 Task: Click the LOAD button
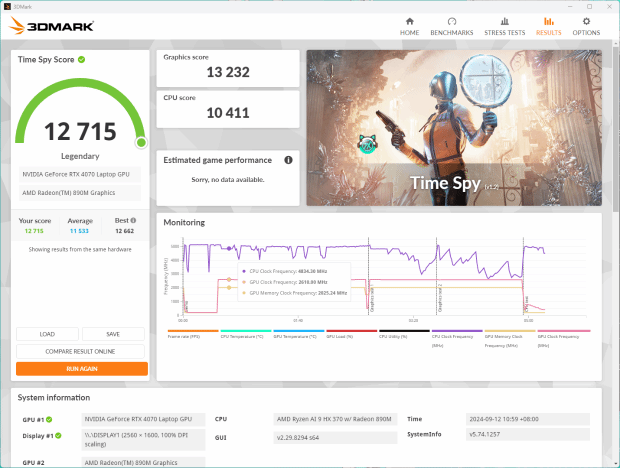(x=47, y=334)
